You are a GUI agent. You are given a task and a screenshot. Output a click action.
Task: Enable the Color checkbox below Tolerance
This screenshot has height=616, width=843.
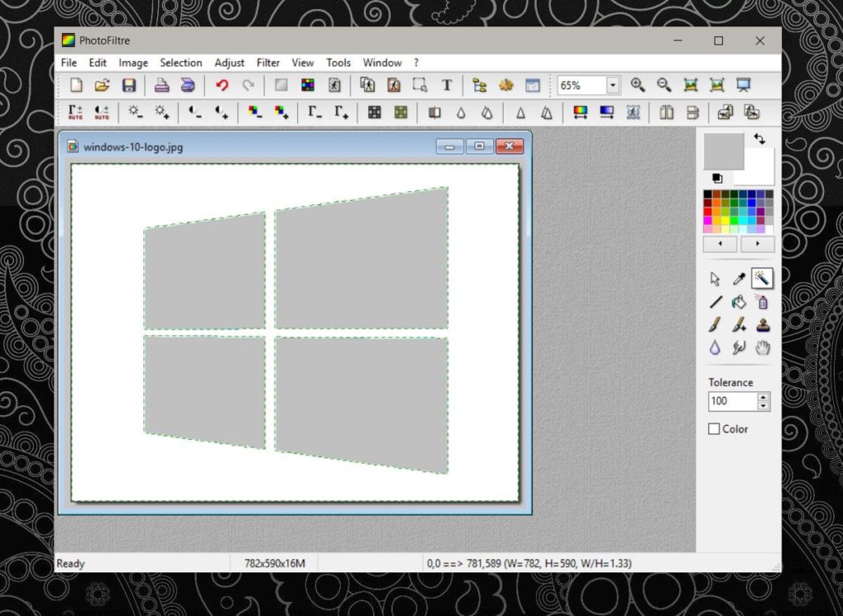(x=713, y=429)
